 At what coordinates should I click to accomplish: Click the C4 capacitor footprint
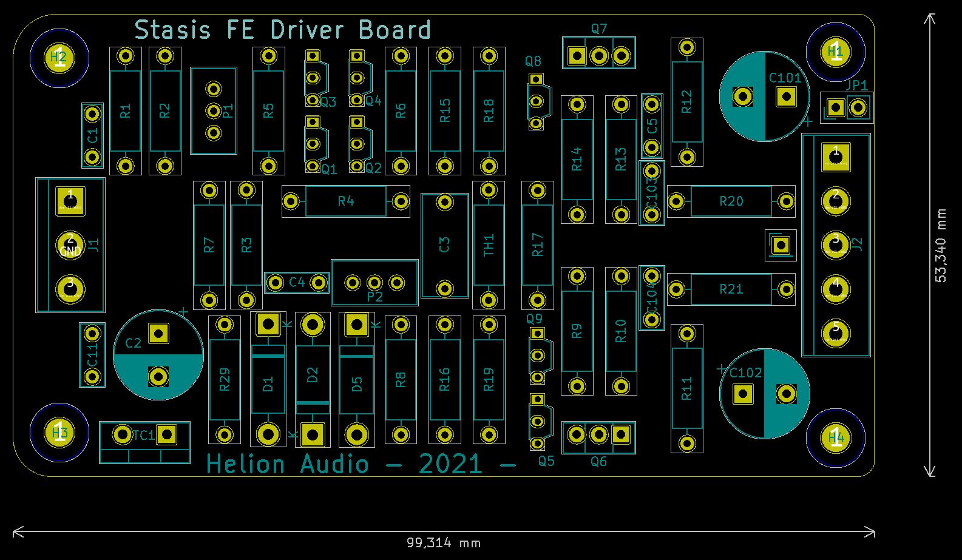(297, 283)
